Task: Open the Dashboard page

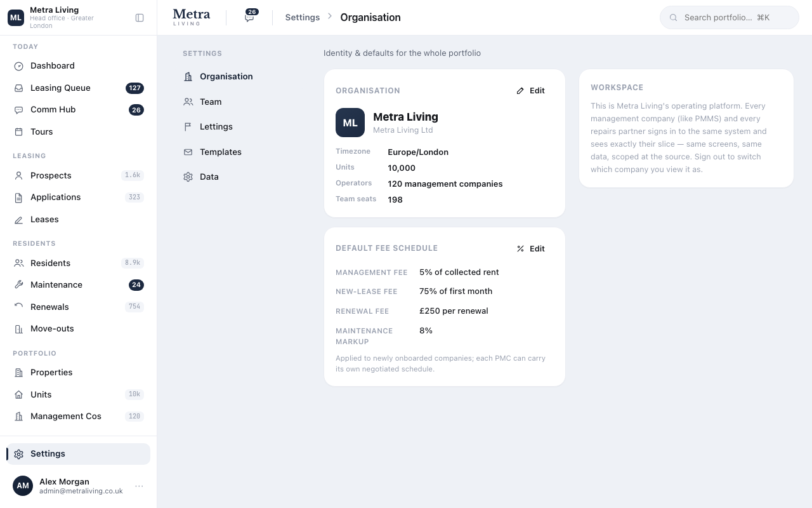Action: [x=79, y=66]
